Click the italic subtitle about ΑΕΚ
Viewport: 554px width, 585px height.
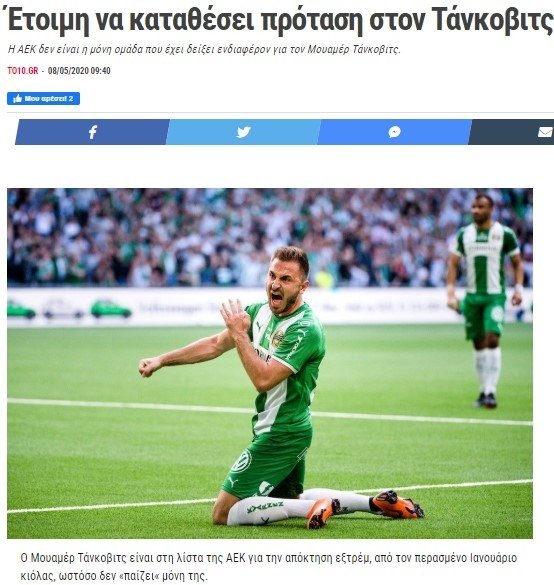[x=204, y=49]
